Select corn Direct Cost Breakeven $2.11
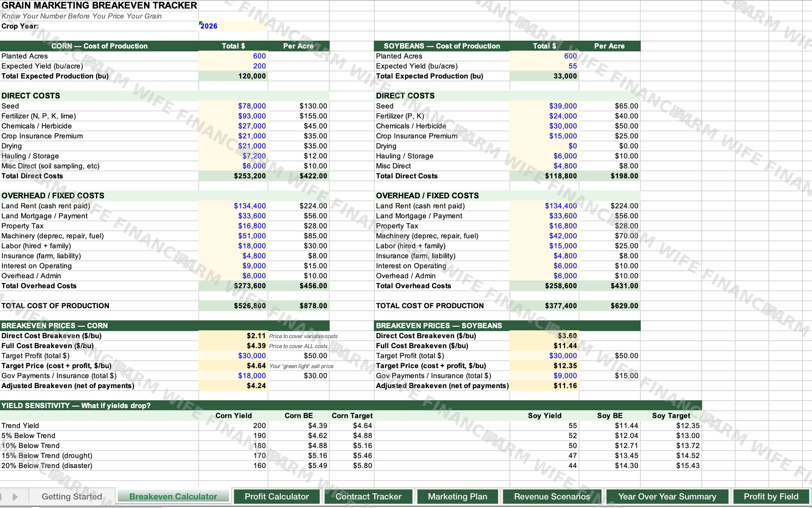 pos(233,336)
